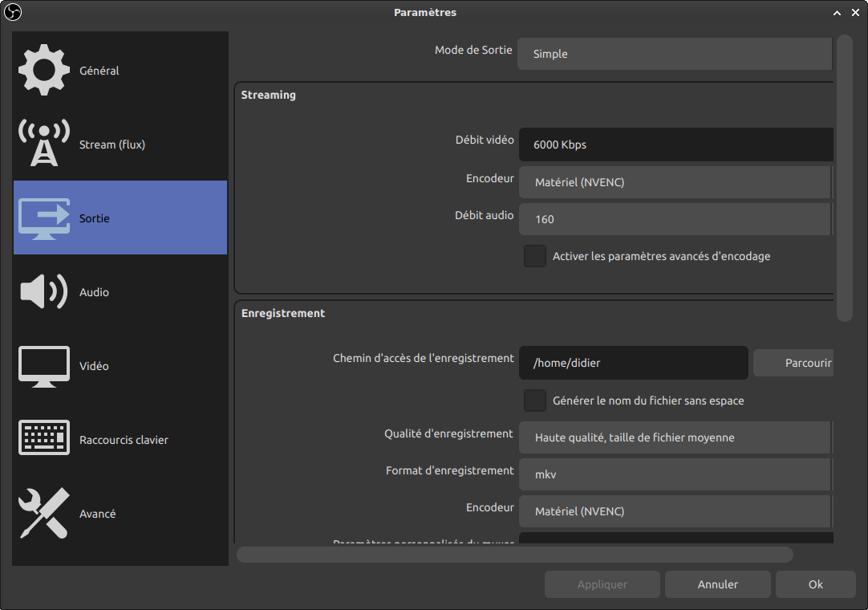
Task: Click the Parcourir button
Action: pyautogui.click(x=794, y=363)
